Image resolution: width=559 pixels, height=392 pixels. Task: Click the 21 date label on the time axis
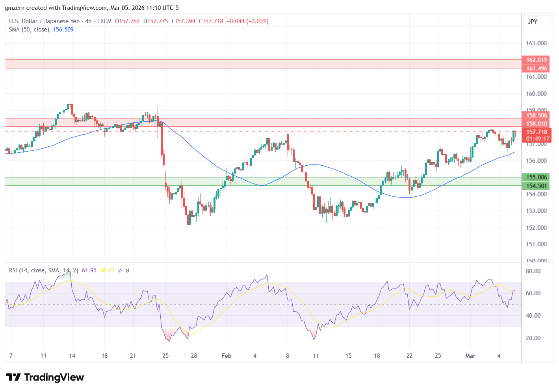133,355
